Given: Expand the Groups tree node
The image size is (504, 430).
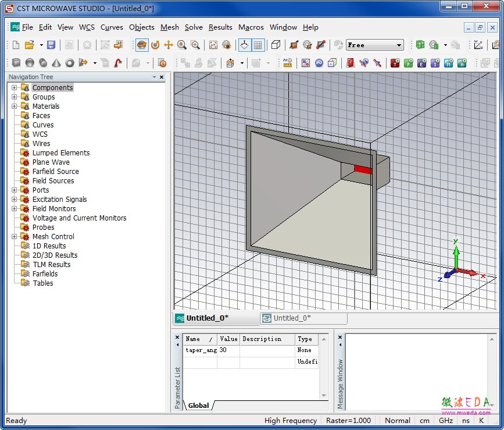Looking at the screenshot, I should point(14,97).
